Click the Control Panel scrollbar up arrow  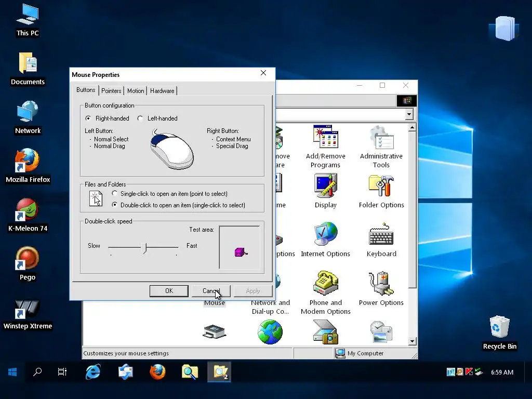click(x=412, y=128)
